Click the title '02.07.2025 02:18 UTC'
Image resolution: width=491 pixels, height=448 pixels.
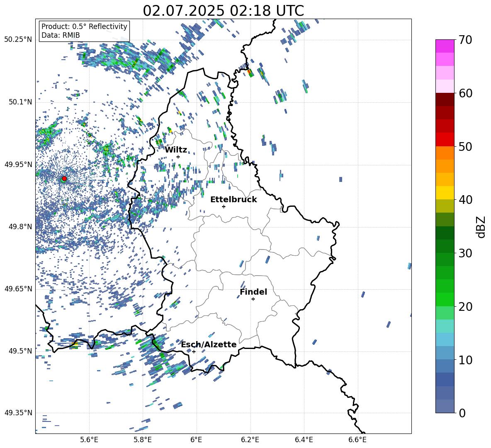click(x=223, y=11)
